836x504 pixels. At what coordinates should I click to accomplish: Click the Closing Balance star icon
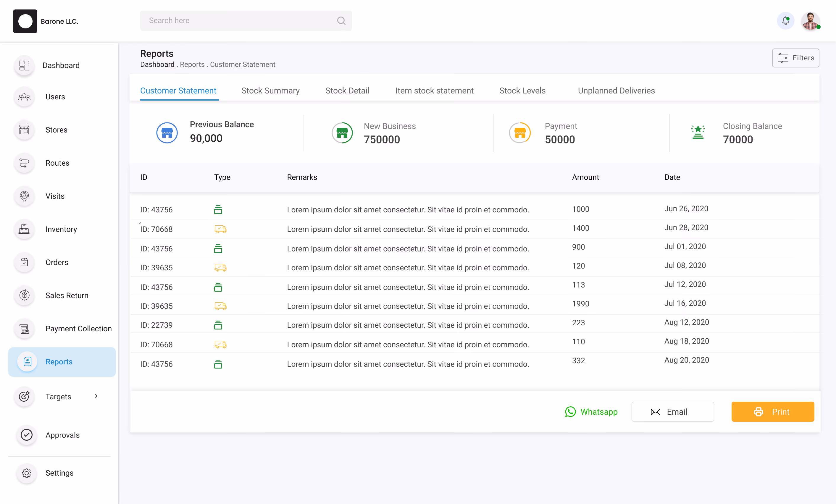coord(698,132)
